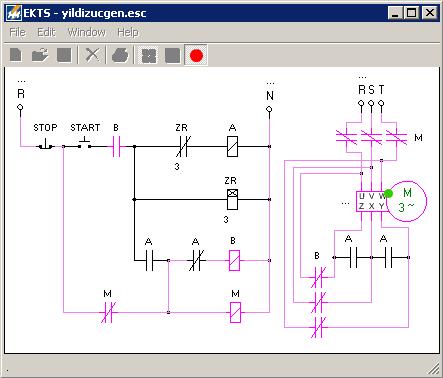Click the Save disk toolbar icon

point(64,55)
